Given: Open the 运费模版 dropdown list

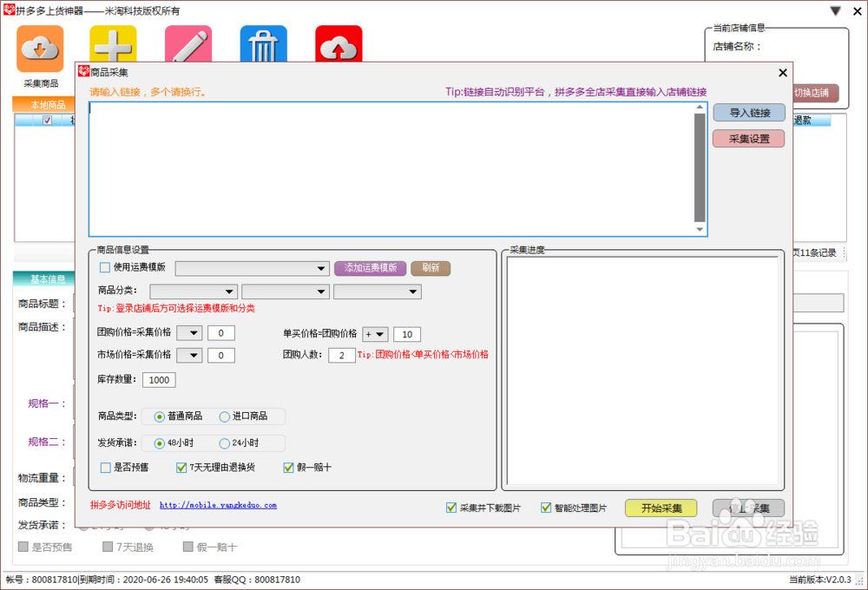Looking at the screenshot, I should [253, 268].
